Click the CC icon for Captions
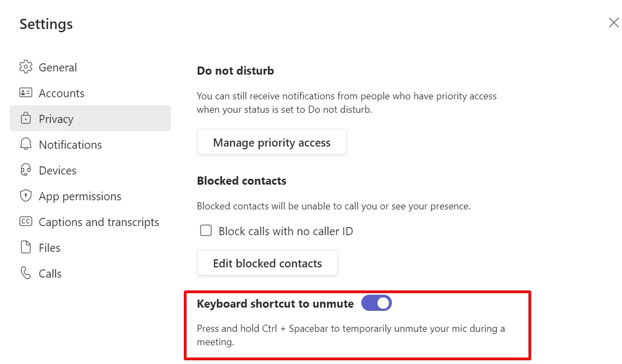 point(25,222)
